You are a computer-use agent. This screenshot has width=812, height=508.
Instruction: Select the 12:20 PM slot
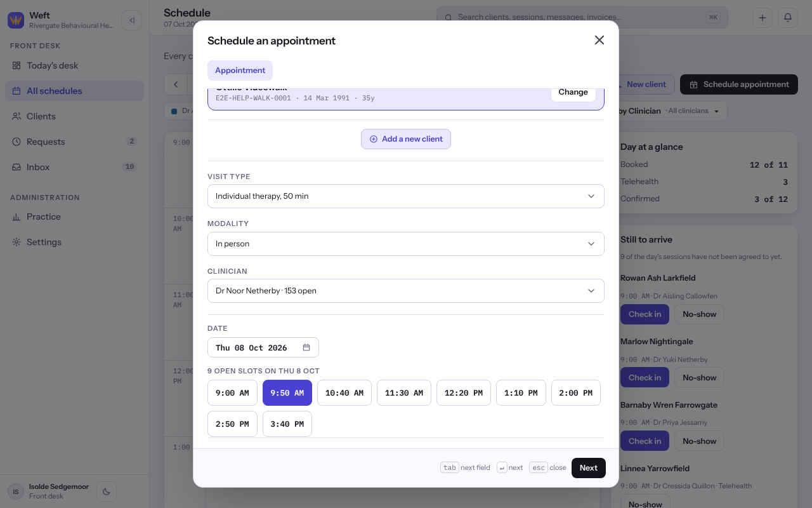point(464,393)
